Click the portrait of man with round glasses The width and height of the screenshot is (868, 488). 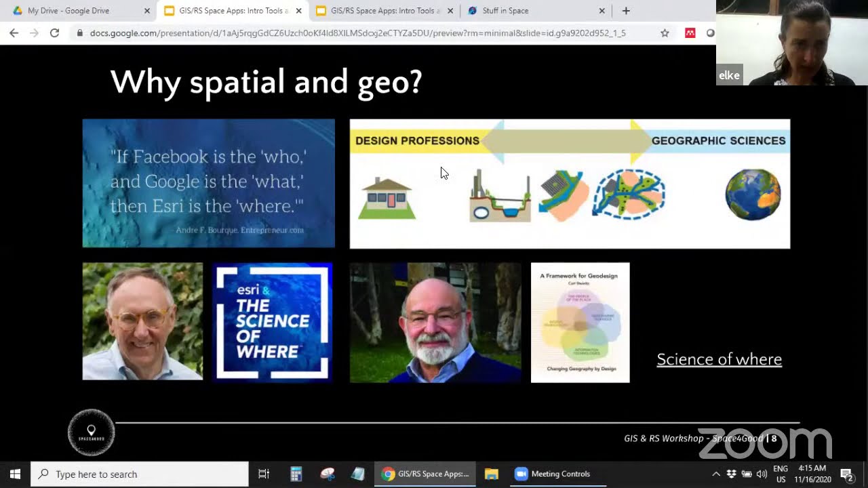pos(142,321)
